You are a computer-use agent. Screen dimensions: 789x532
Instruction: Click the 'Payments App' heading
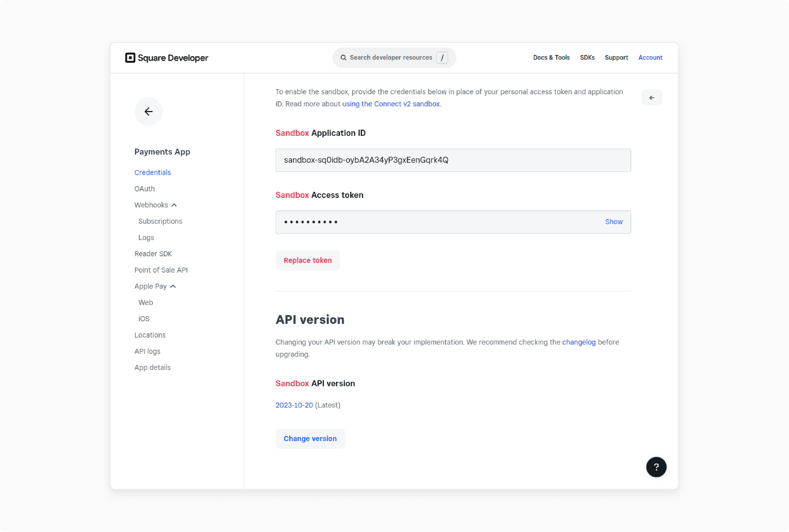click(162, 152)
